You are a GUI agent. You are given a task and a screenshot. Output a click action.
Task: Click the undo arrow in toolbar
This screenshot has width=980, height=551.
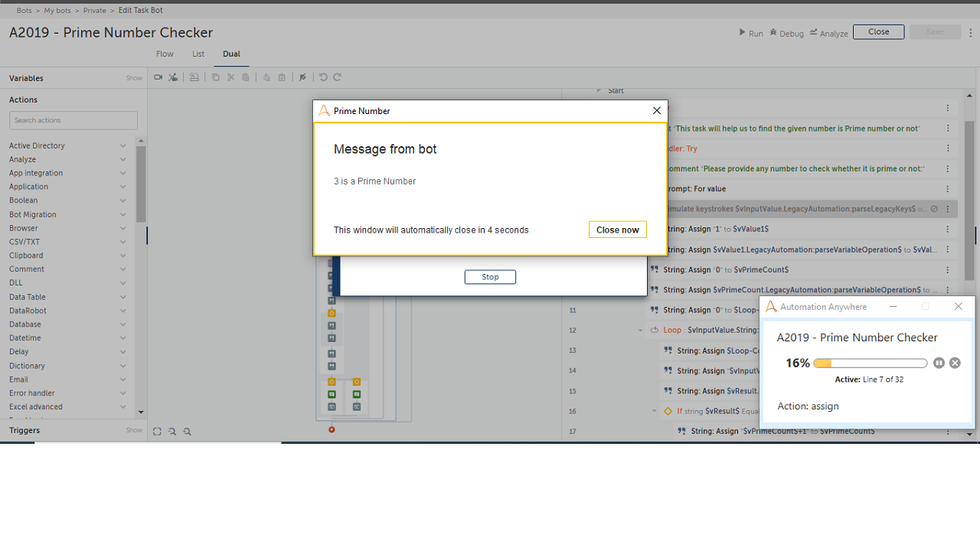point(323,77)
